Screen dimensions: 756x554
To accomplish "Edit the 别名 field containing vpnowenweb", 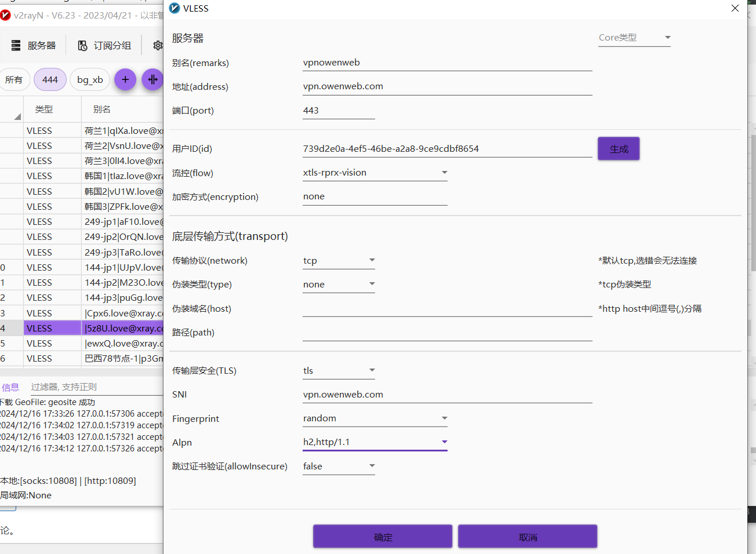I will pos(447,63).
